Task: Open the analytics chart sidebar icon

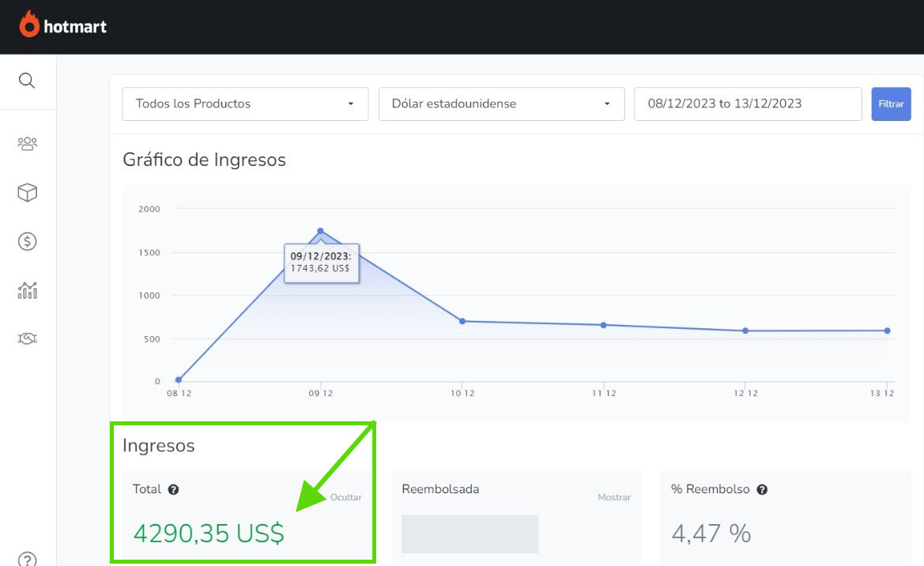Action: click(27, 290)
